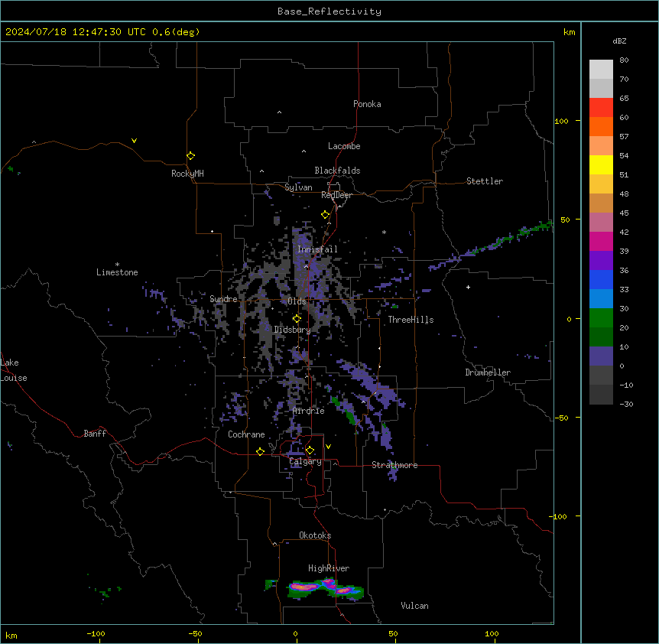Click the Stettler label
659x644 pixels.
point(485,181)
